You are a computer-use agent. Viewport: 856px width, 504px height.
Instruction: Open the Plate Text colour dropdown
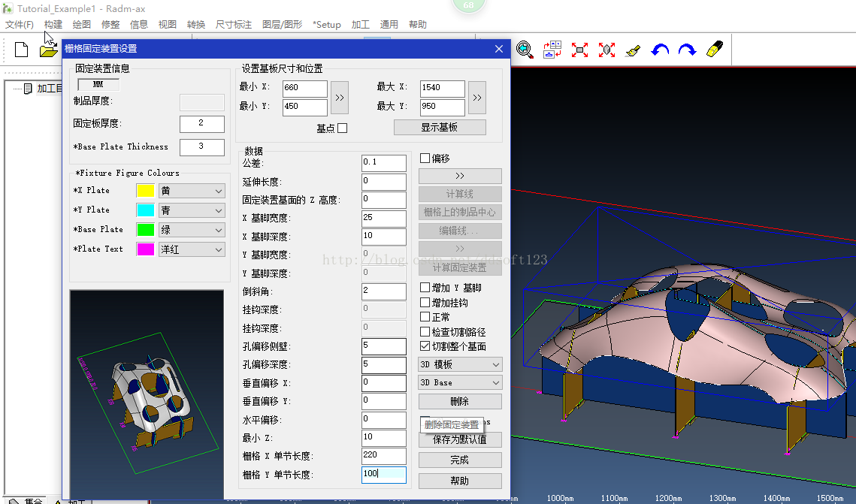click(x=192, y=249)
